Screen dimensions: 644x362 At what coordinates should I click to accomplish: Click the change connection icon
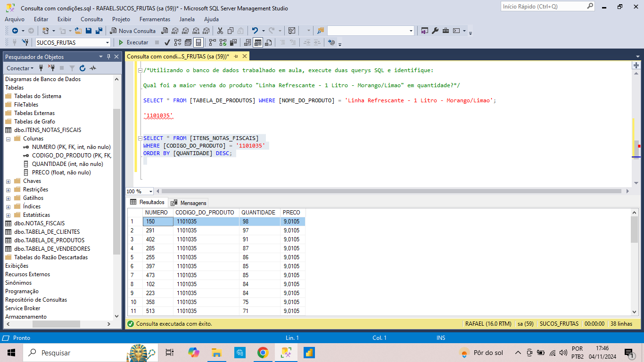click(25, 42)
